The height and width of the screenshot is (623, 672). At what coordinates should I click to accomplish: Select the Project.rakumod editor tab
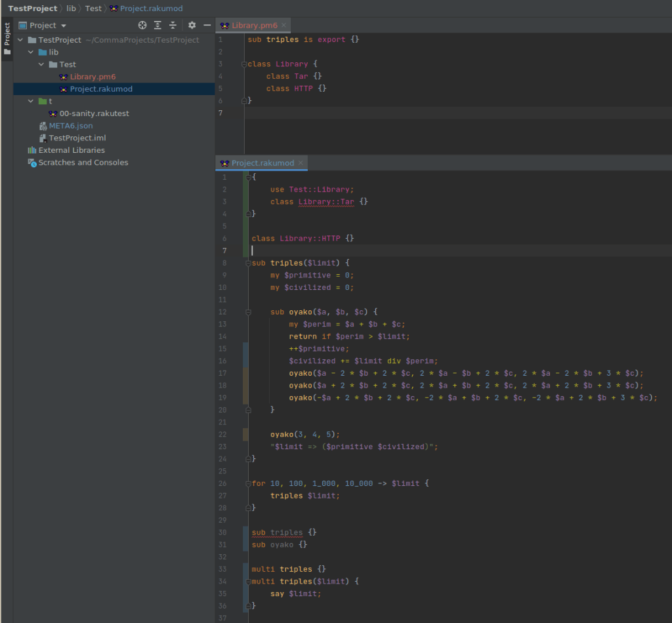[262, 163]
